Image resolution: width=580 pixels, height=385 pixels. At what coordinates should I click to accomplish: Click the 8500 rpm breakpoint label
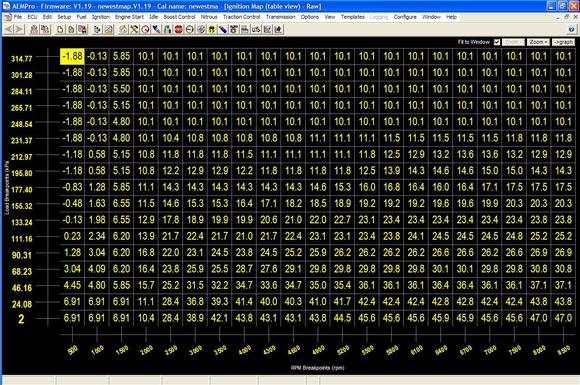(x=564, y=349)
